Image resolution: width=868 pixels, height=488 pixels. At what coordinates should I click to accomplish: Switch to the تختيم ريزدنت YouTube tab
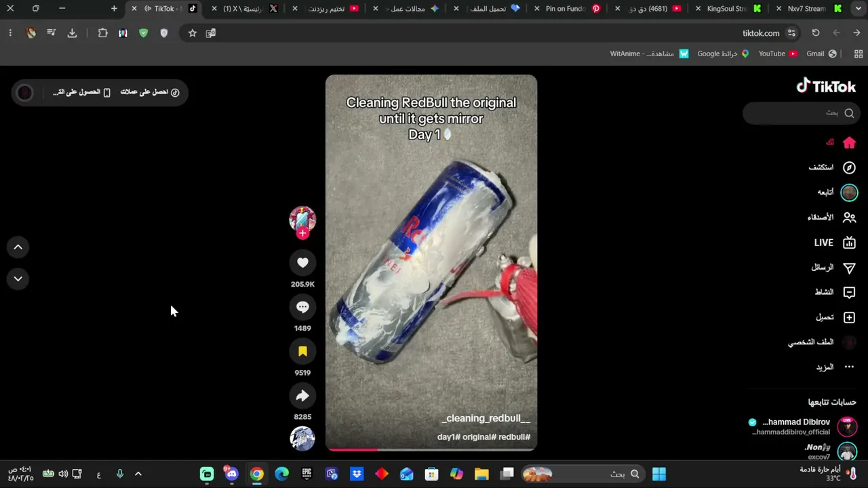(327, 9)
